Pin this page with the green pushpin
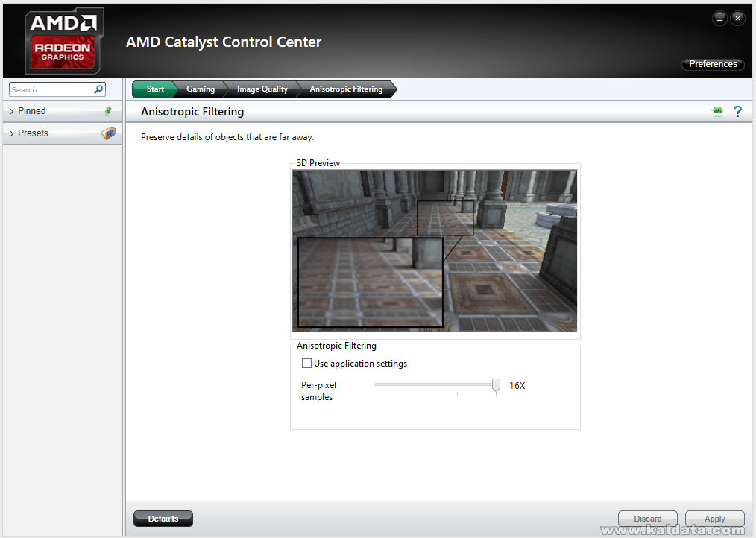This screenshot has height=538, width=756. tap(717, 111)
